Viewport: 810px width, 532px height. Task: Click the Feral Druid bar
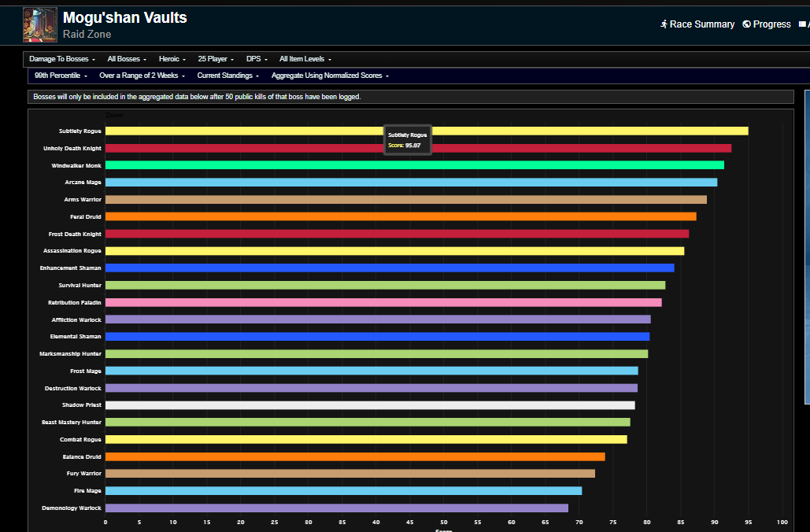[401, 216]
